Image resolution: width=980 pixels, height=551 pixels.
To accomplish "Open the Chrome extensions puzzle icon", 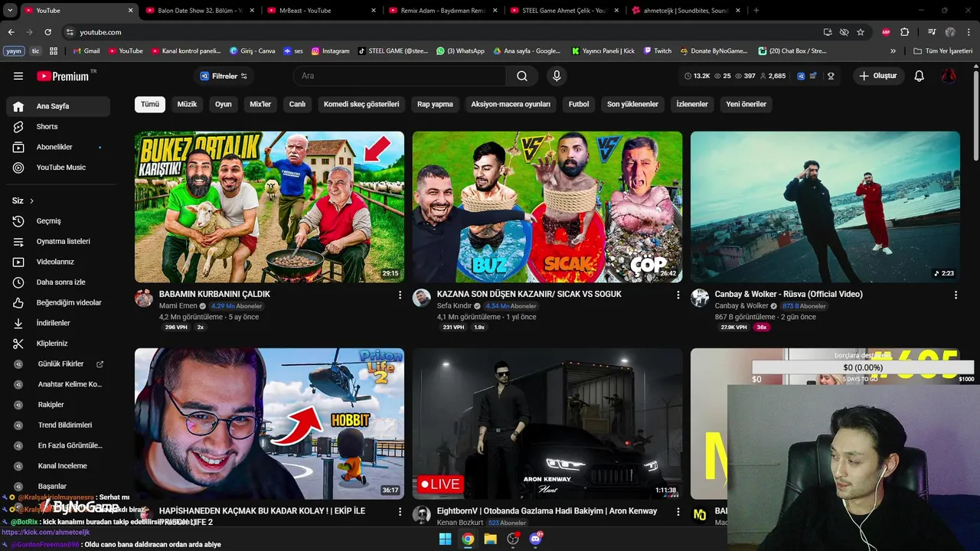I will coord(905,32).
